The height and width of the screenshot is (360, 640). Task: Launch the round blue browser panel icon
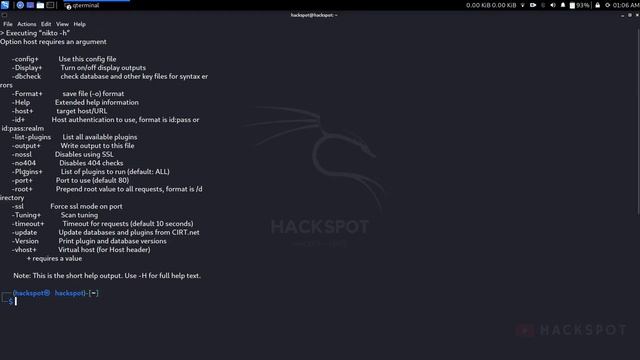20,5
